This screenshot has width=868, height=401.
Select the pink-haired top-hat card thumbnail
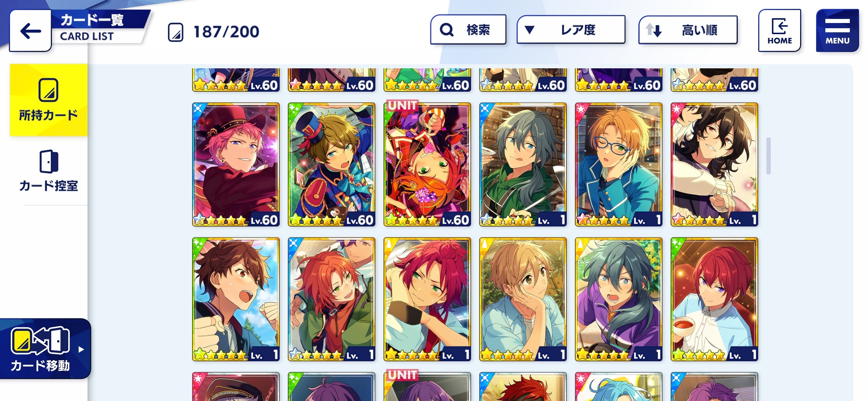pos(236,164)
